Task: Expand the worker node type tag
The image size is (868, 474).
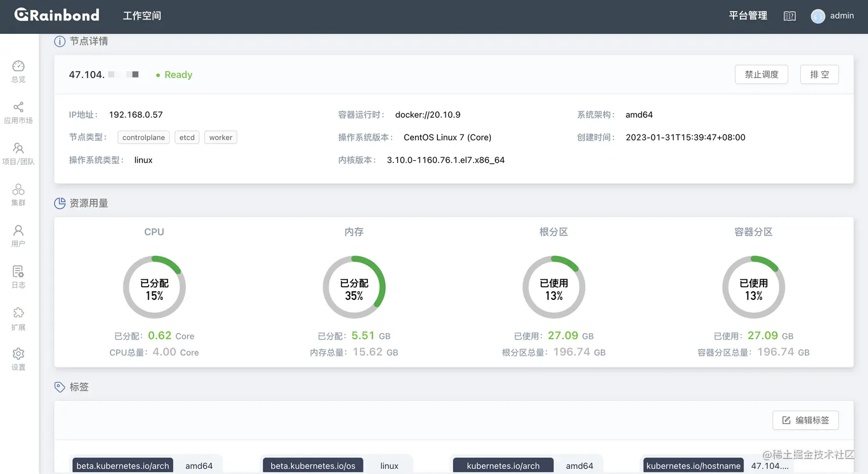Action: click(x=220, y=137)
